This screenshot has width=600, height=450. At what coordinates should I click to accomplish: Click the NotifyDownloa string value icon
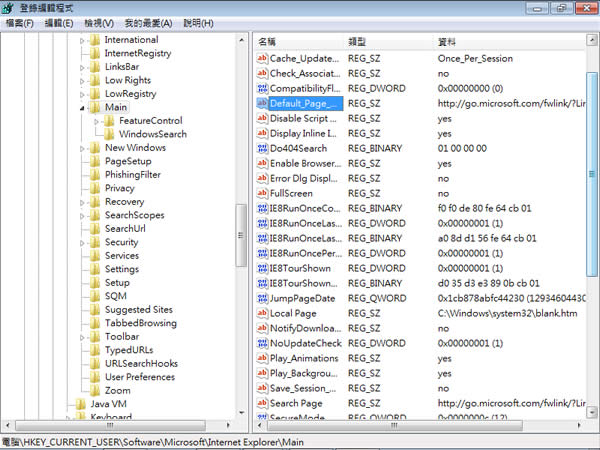coord(262,328)
